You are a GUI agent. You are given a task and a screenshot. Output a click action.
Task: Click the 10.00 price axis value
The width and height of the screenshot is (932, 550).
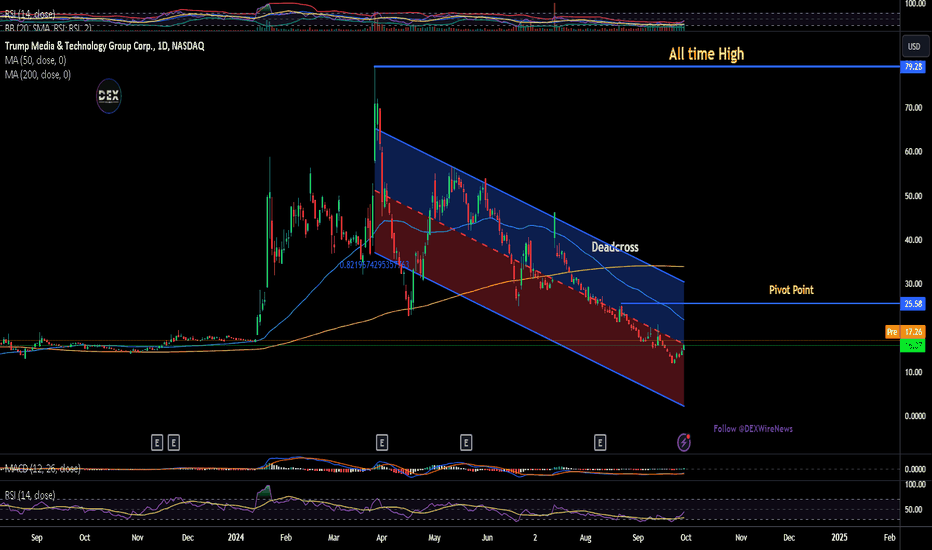(x=914, y=372)
